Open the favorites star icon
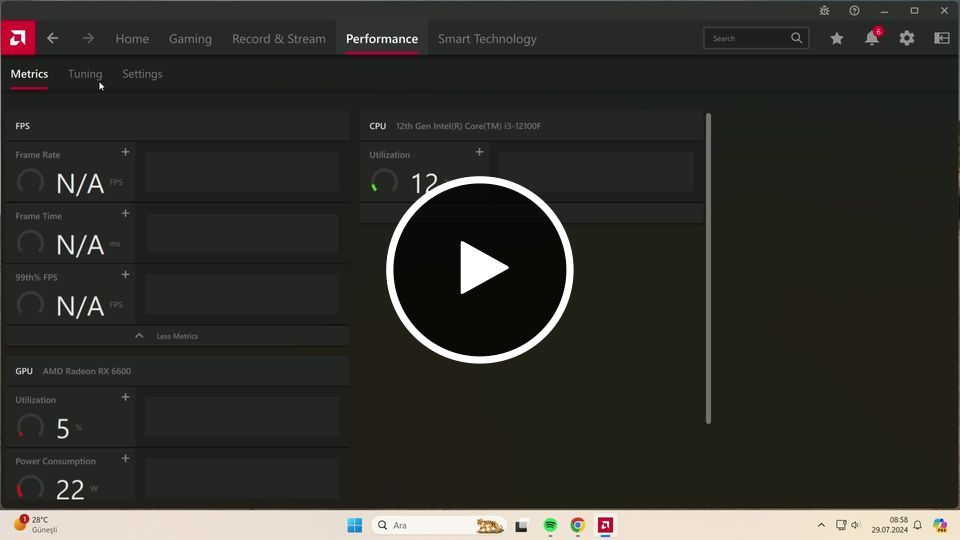960x540 pixels. pos(837,38)
